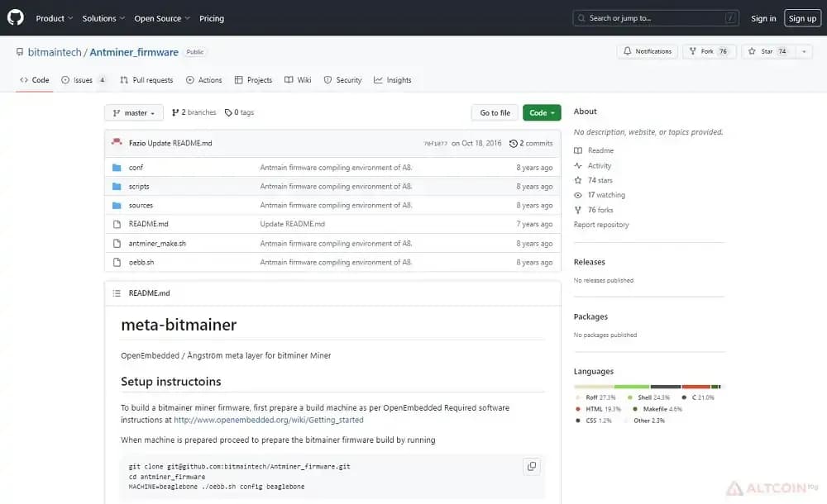Open the Antminer_firmware repository link

pyautogui.click(x=134, y=52)
